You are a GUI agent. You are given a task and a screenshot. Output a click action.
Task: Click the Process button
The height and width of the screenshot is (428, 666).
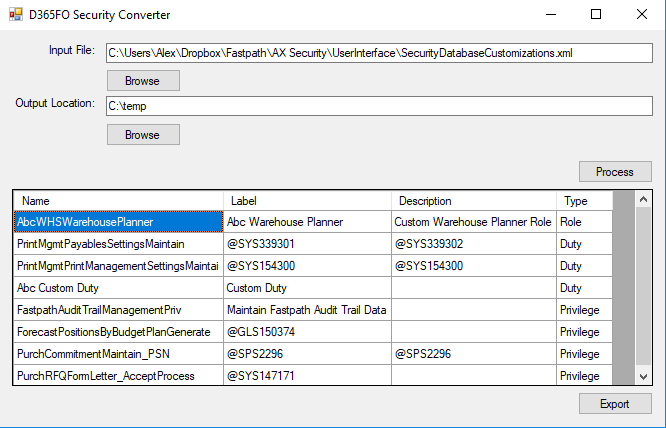point(615,172)
